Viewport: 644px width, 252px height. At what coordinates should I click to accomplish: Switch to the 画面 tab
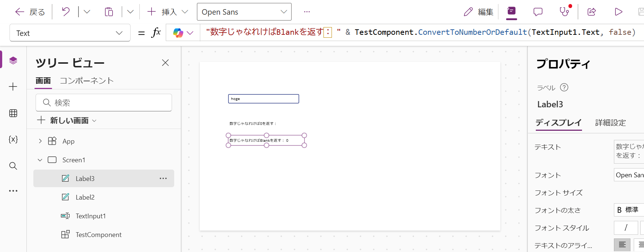(43, 81)
